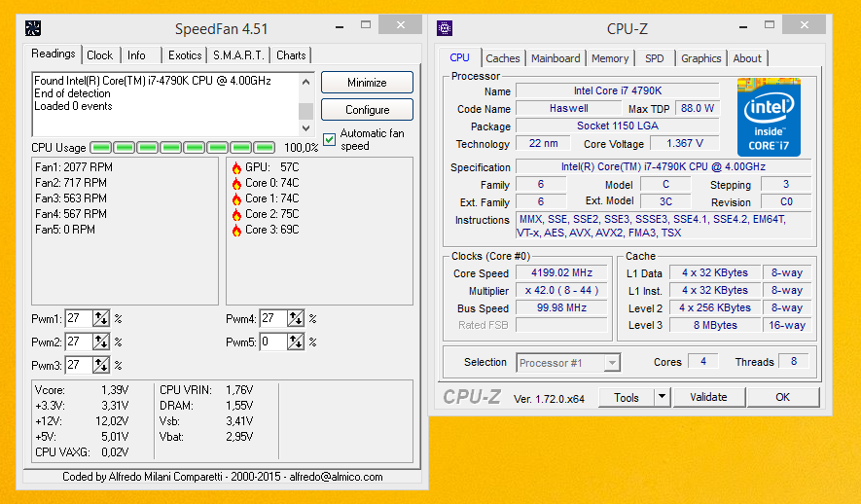Toggle the Automatic fan speed checkbox

pos(330,139)
